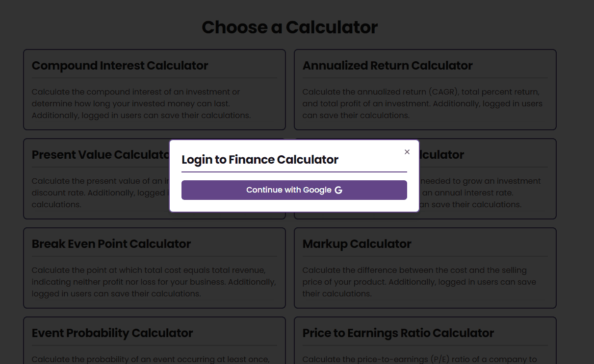Click the Login to Finance Calculator heading
594x364 pixels.
tap(260, 159)
